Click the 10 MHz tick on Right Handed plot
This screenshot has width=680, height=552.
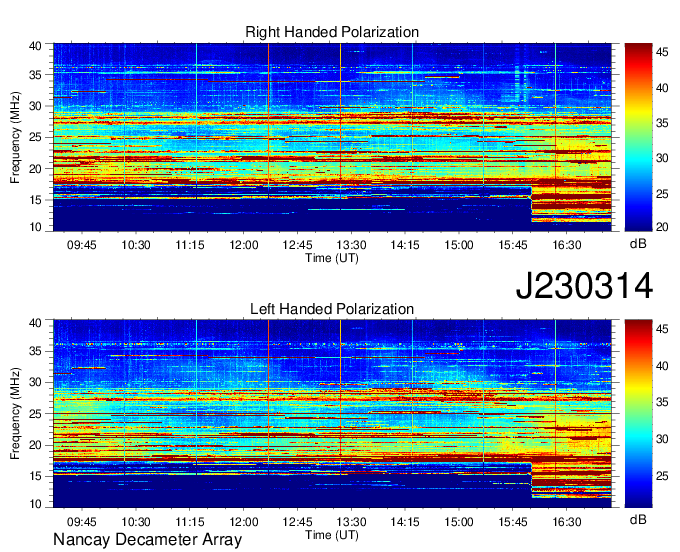pyautogui.click(x=35, y=227)
